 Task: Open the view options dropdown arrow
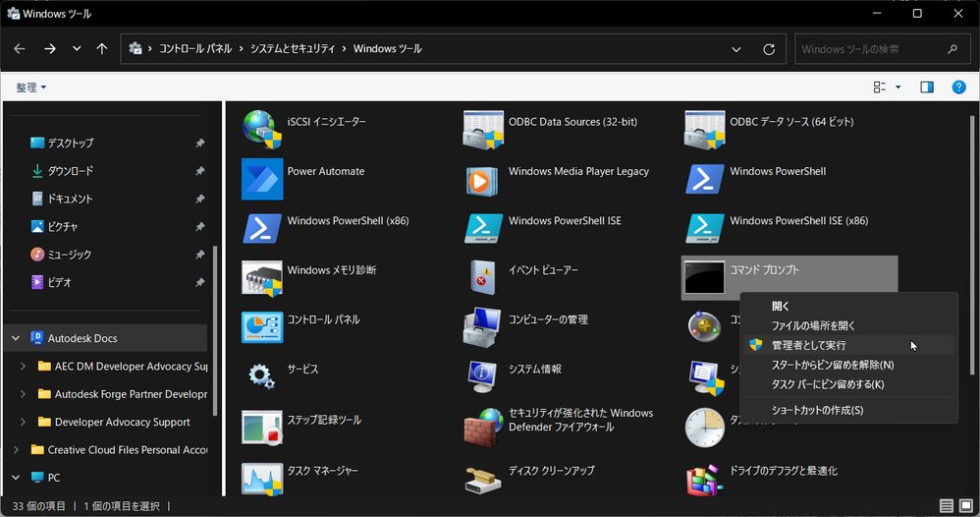[x=898, y=87]
